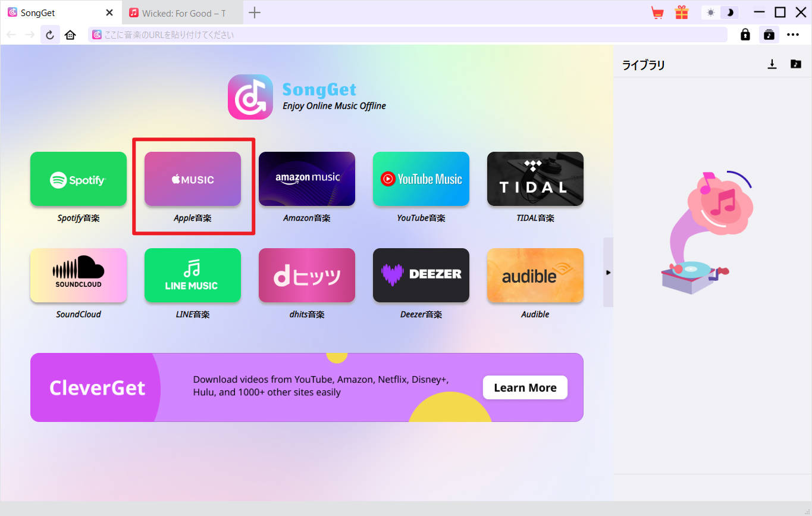The height and width of the screenshot is (516, 812).
Task: Select the Apple Music service card
Action: (192, 179)
